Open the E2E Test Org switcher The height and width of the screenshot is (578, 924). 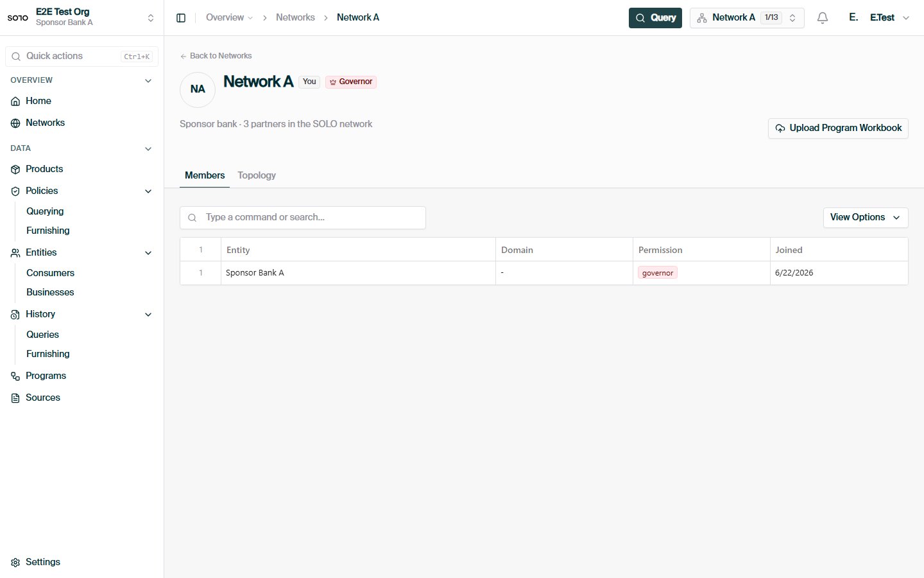click(x=81, y=17)
